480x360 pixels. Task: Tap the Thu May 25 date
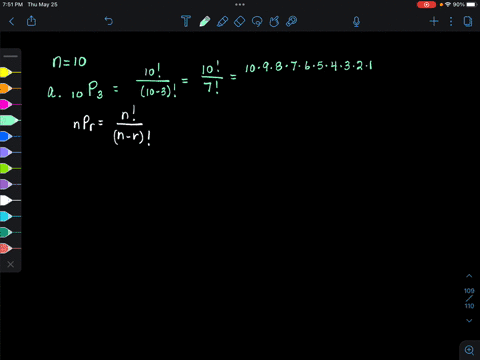[x=43, y=5]
